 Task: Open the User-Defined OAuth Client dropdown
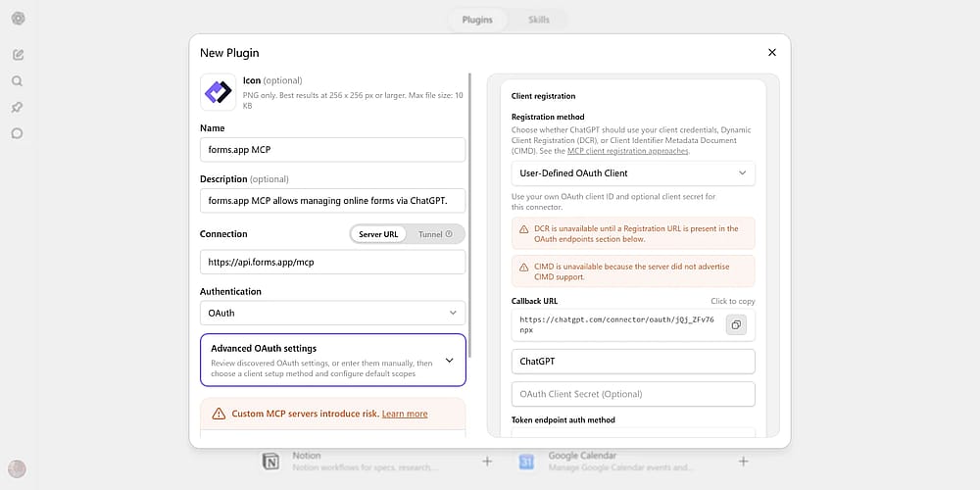(x=633, y=173)
